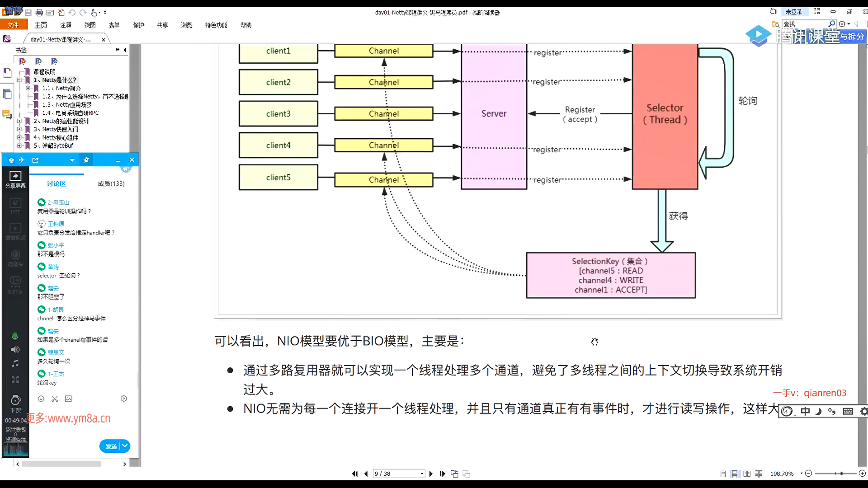
Task: Go to the next PDF page
Action: click(431, 474)
